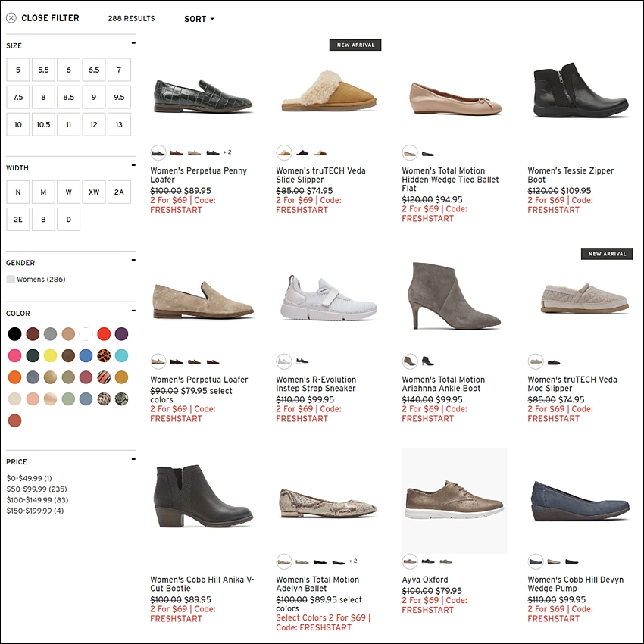Collapse the Width filter section
The width and height of the screenshot is (644, 644).
pyautogui.click(x=133, y=165)
